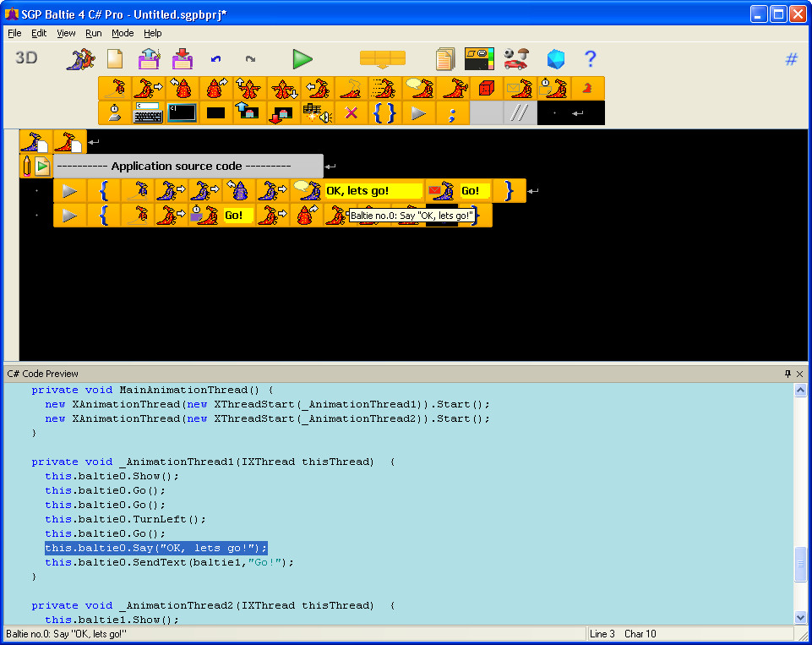The height and width of the screenshot is (645, 812).
Task: Select the Turn left command in palette
Action: coord(183,89)
